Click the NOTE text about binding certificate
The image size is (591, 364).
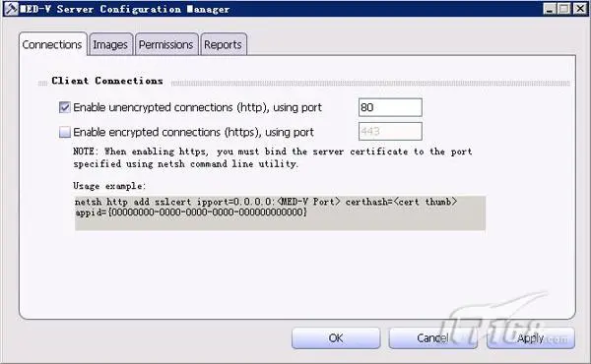point(273,157)
